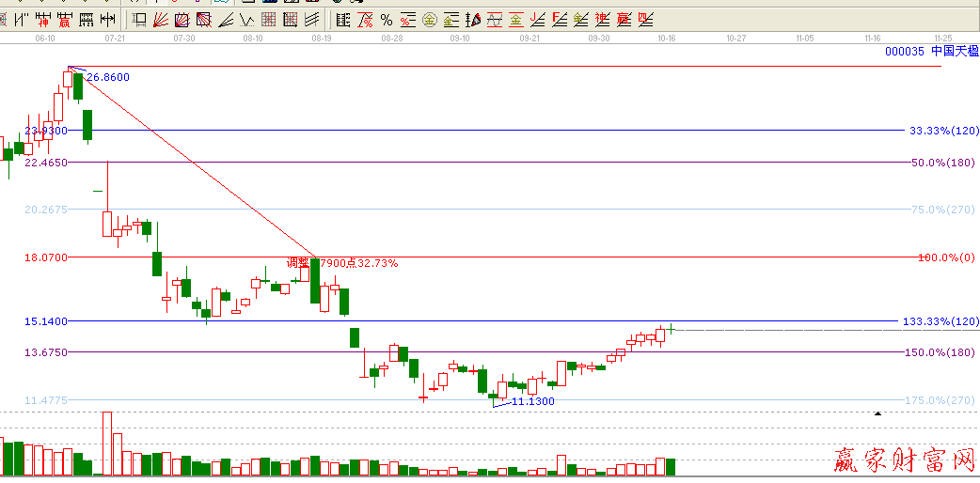Click the percent with slanted line tool
Image resolution: width=980 pixels, height=483 pixels.
364,20
